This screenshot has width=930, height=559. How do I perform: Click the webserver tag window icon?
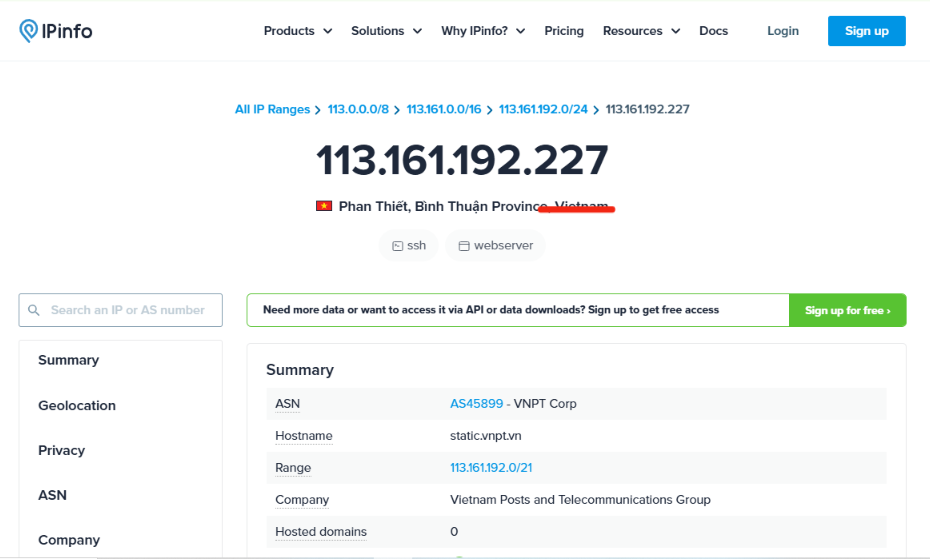tap(464, 246)
